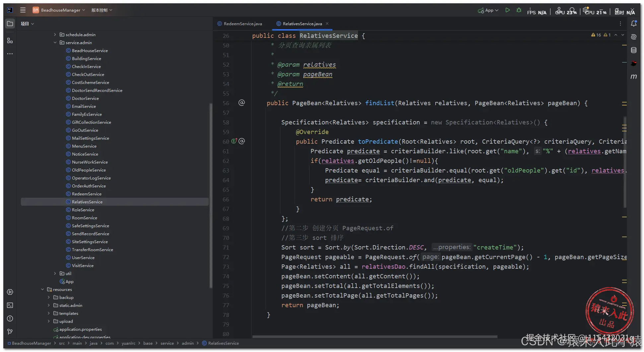
Task: Open the App run configuration dropdown
Action: pos(488,10)
